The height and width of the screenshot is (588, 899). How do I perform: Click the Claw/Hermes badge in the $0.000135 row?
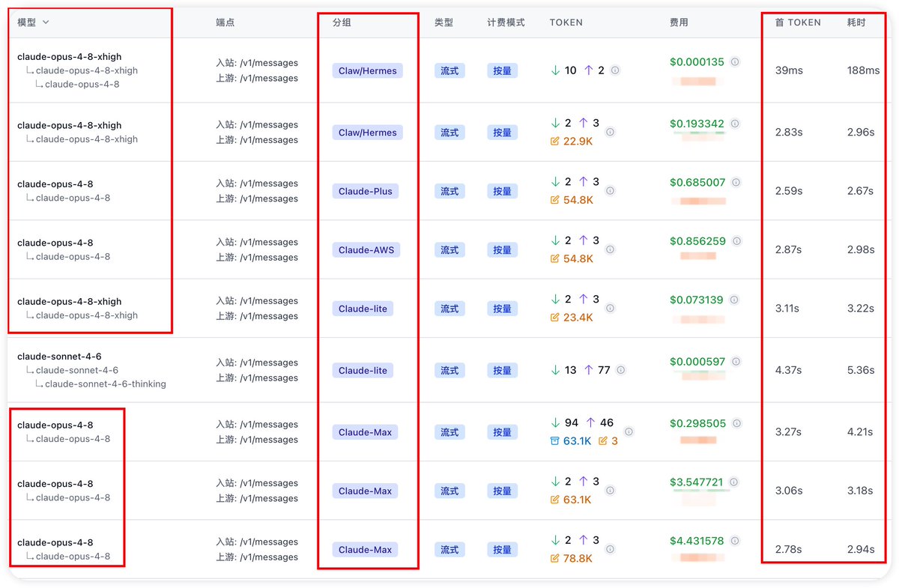click(x=368, y=70)
